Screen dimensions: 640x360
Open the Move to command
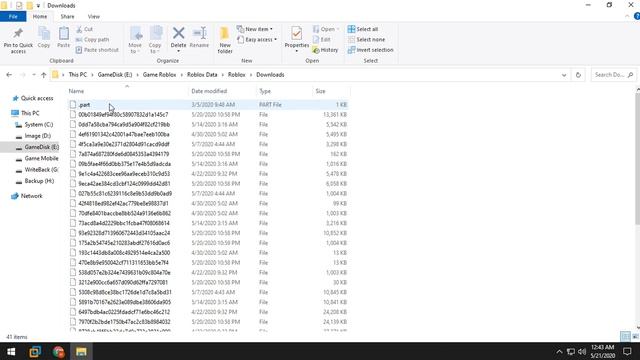[135, 40]
